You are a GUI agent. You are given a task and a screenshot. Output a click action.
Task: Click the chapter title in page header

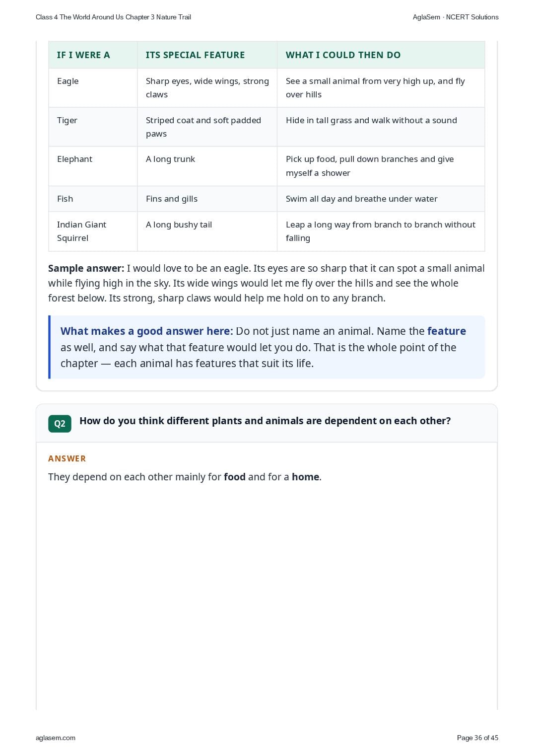click(x=113, y=17)
